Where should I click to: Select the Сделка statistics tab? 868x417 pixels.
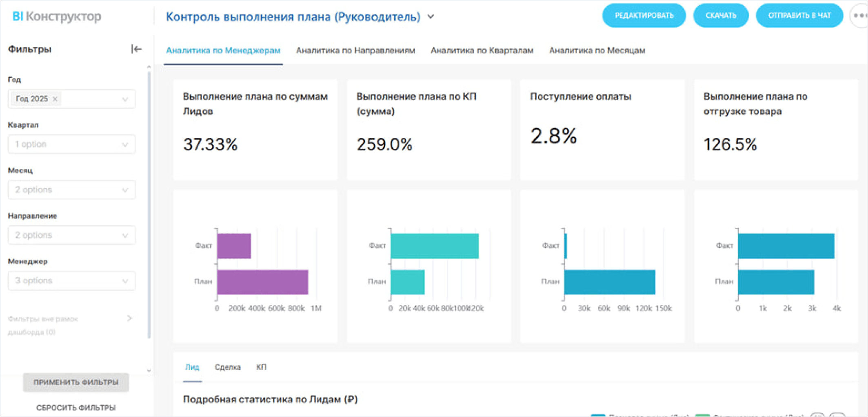pos(228,367)
